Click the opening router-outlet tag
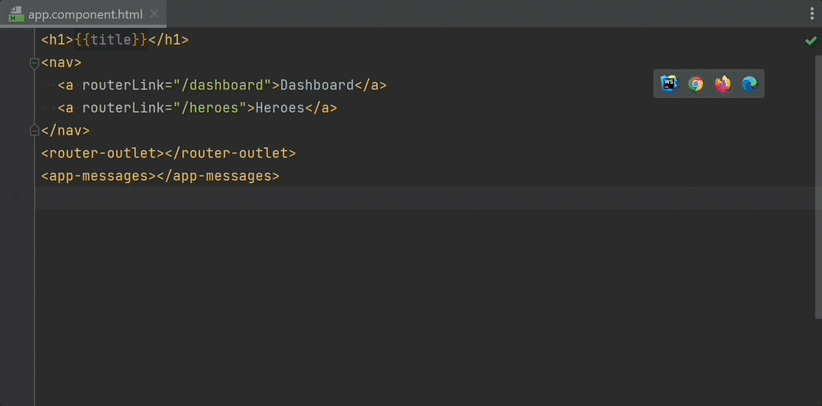Image resolution: width=822 pixels, height=406 pixels. pyautogui.click(x=103, y=153)
